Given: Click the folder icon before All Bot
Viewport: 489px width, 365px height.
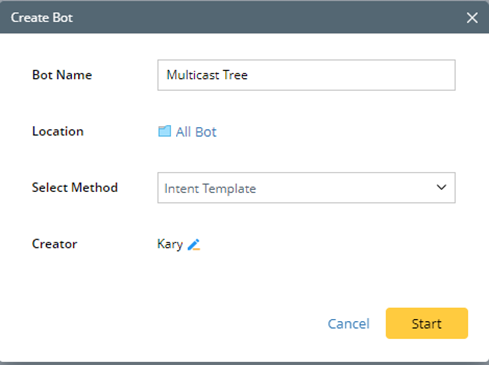Looking at the screenshot, I should [x=164, y=131].
